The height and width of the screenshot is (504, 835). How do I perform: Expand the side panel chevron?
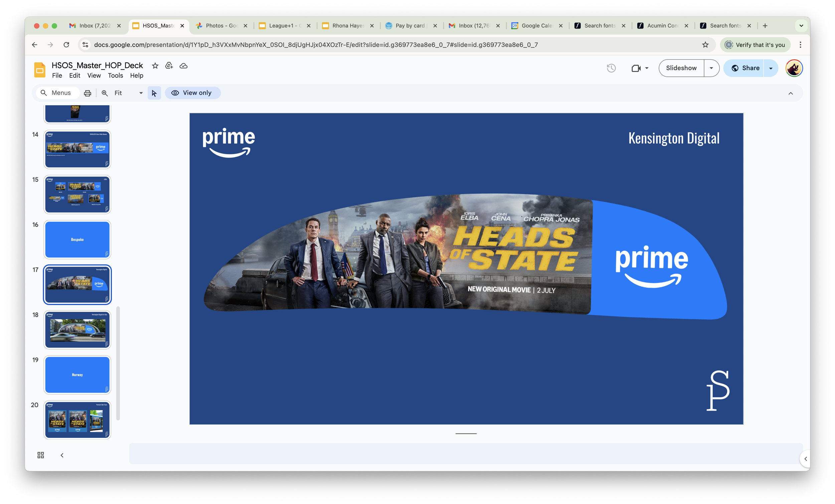(806, 459)
